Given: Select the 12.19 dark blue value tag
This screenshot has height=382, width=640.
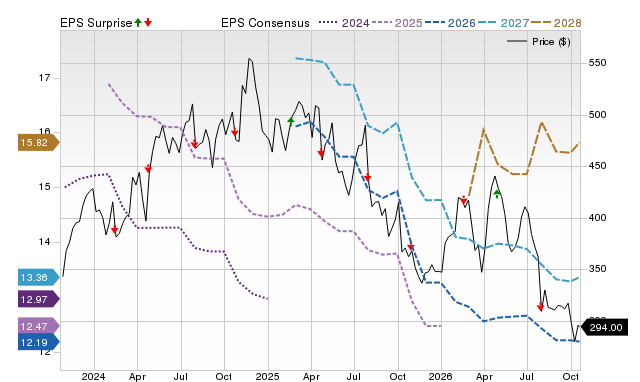Looking at the screenshot, I should (39, 342).
